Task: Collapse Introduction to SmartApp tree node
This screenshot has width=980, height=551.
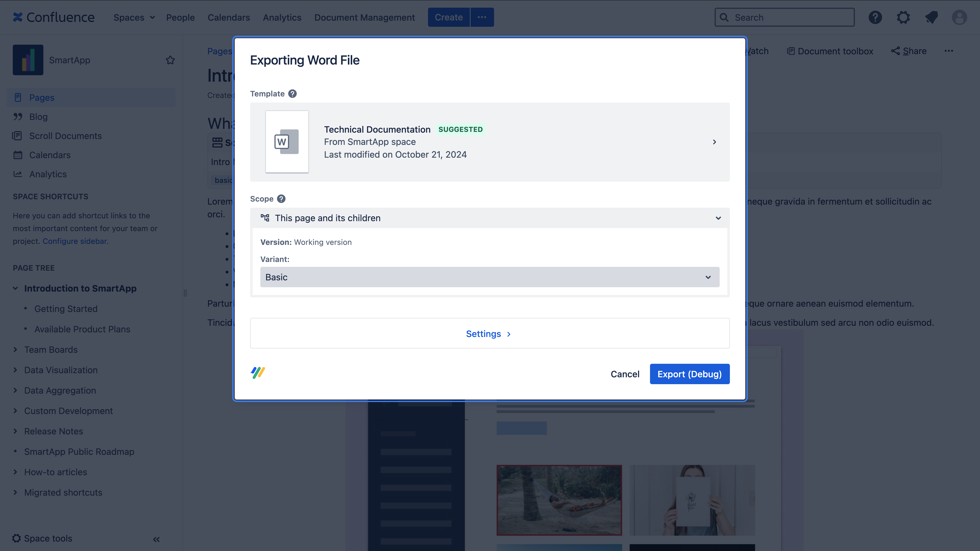Action: pos(15,288)
